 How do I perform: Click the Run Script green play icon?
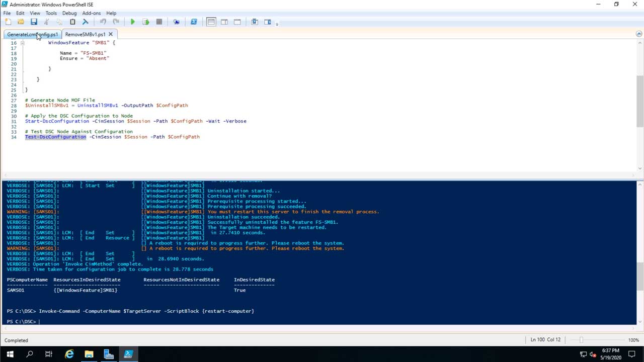[132, 22]
